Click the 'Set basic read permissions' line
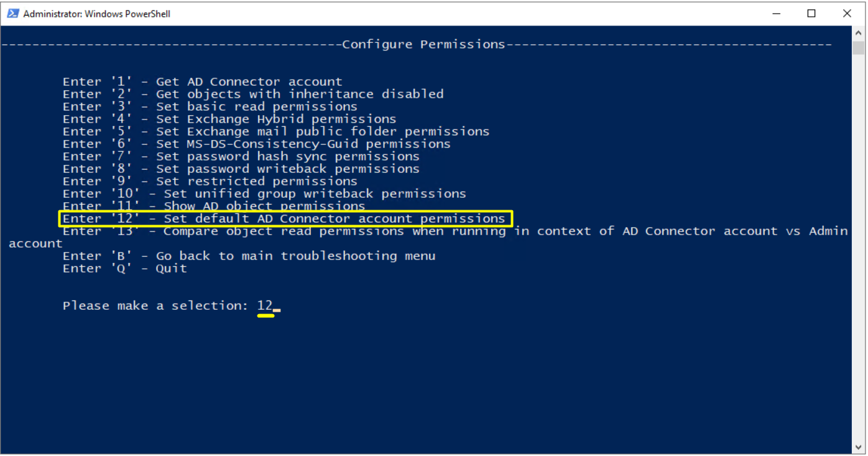Viewport: 868px width, 456px height. click(210, 106)
